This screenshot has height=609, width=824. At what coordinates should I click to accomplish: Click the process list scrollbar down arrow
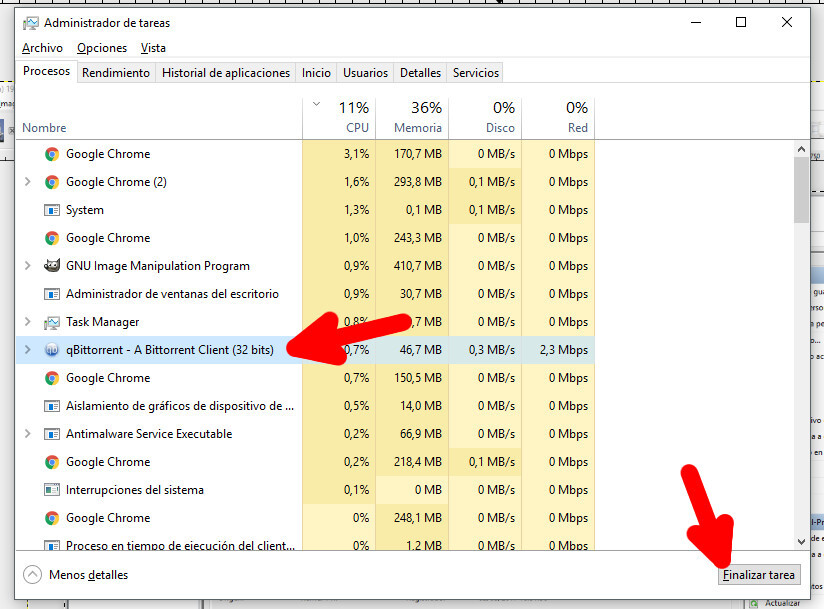pos(801,542)
